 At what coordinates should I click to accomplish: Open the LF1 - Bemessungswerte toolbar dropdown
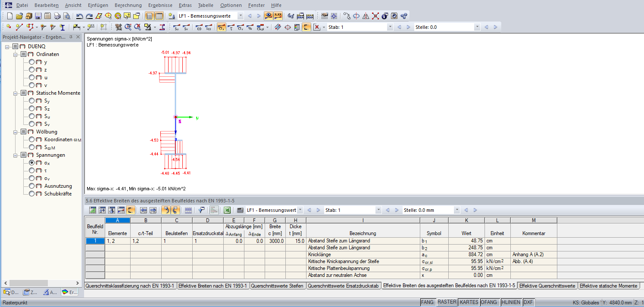click(241, 16)
